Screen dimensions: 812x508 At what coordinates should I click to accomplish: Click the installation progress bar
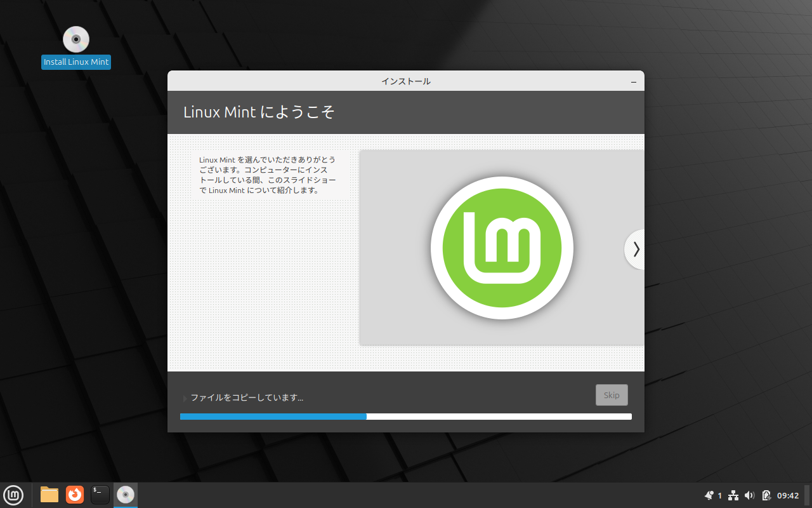[x=406, y=417]
